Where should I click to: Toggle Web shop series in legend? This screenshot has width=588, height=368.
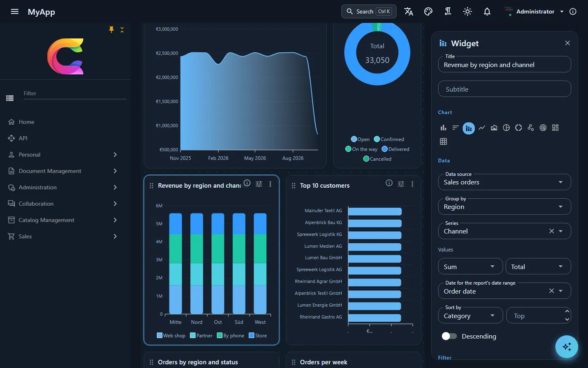[x=171, y=336]
